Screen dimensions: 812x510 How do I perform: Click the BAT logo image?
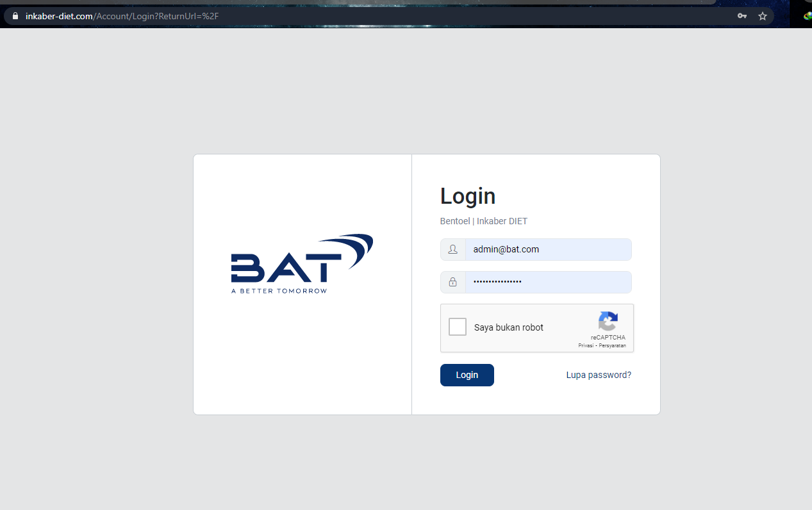302,264
